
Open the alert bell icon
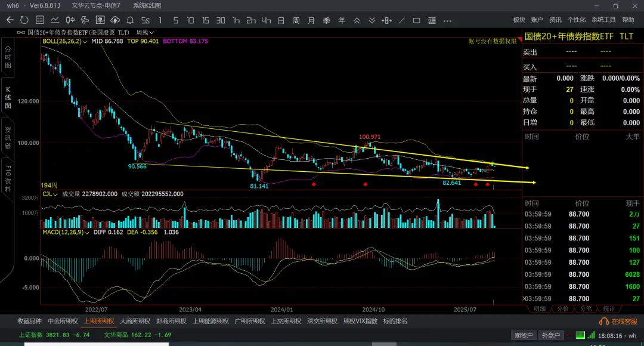(x=130, y=20)
